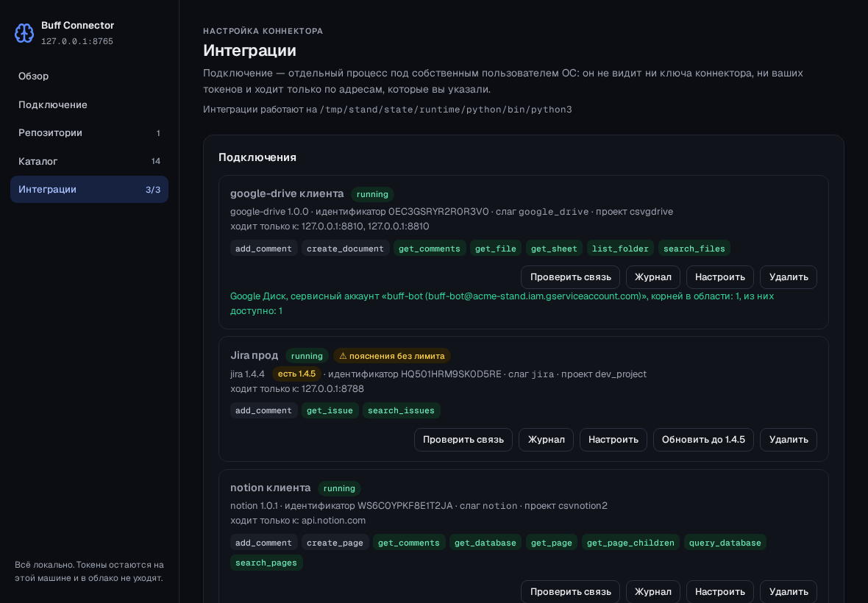Click the query_database chip
Screen dimensions: 868x603
tap(725, 543)
